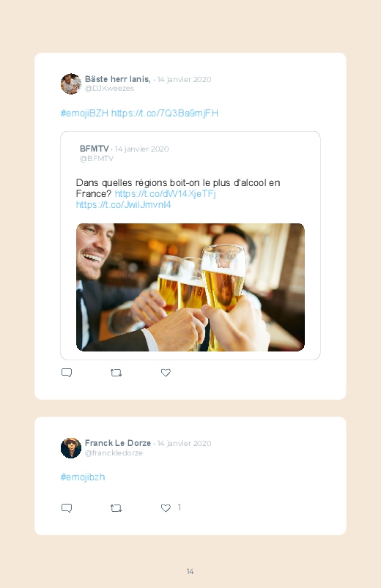Reply to Franck Le Dorze's tweet

[x=67, y=507]
